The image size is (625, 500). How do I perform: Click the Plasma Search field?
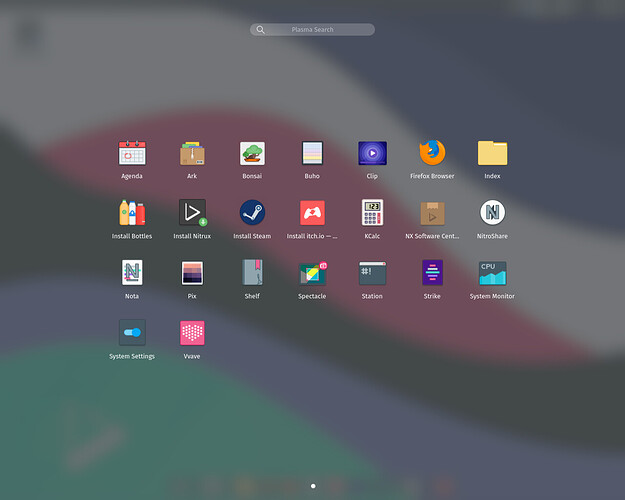312,30
